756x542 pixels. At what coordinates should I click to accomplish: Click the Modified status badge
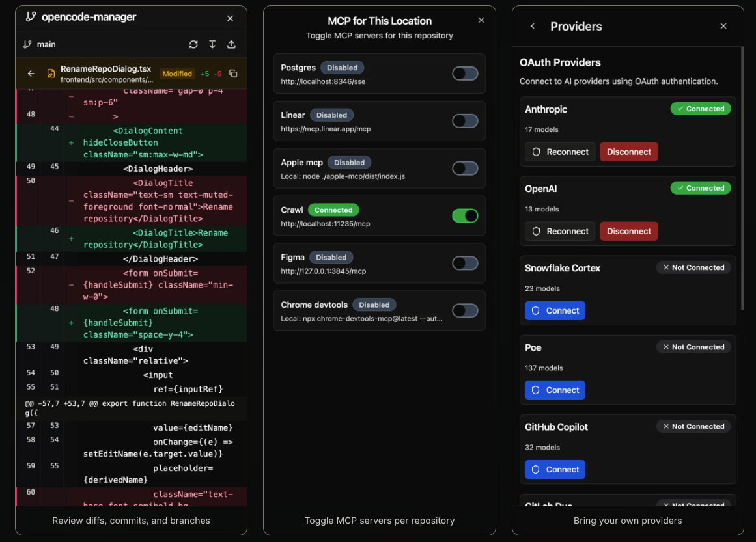coord(177,74)
